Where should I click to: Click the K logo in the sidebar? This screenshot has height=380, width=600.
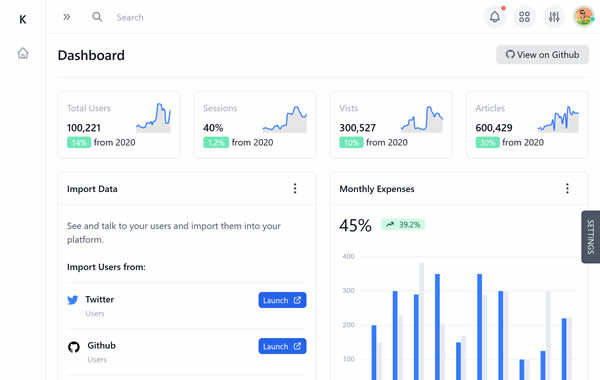(x=23, y=19)
